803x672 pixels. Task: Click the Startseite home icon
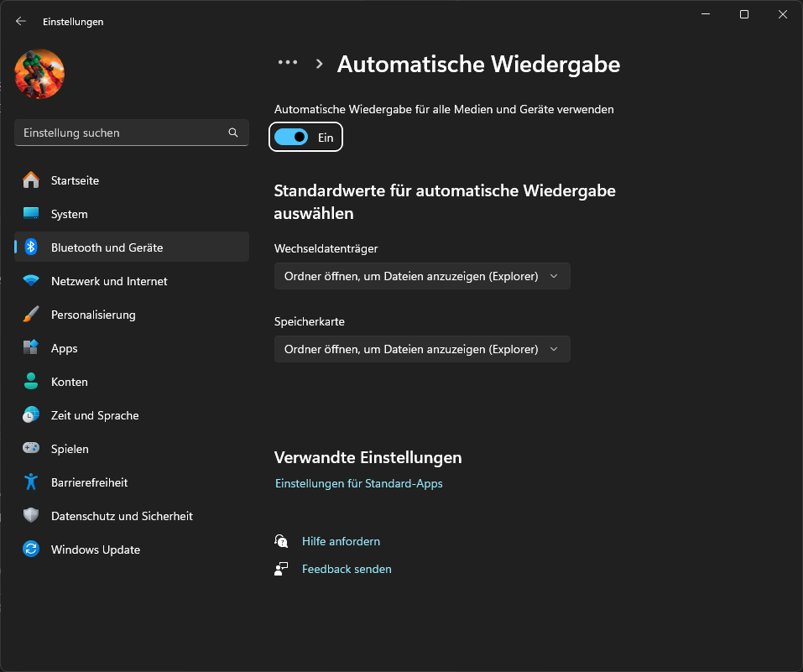tap(31, 180)
